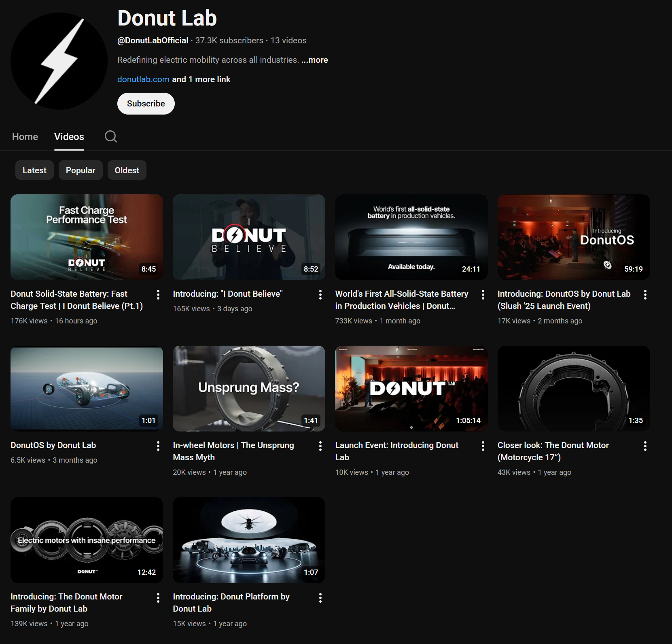
Task: Open more options for In-wheel Motors video
Action: 320,446
